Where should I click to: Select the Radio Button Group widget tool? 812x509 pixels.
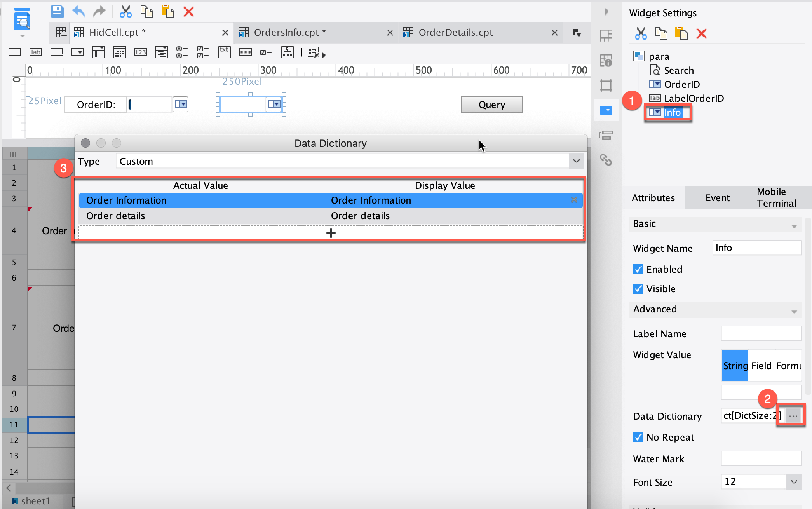click(182, 52)
